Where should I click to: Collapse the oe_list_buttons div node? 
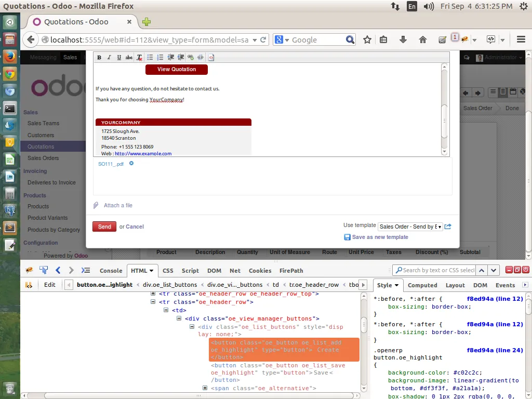point(192,327)
